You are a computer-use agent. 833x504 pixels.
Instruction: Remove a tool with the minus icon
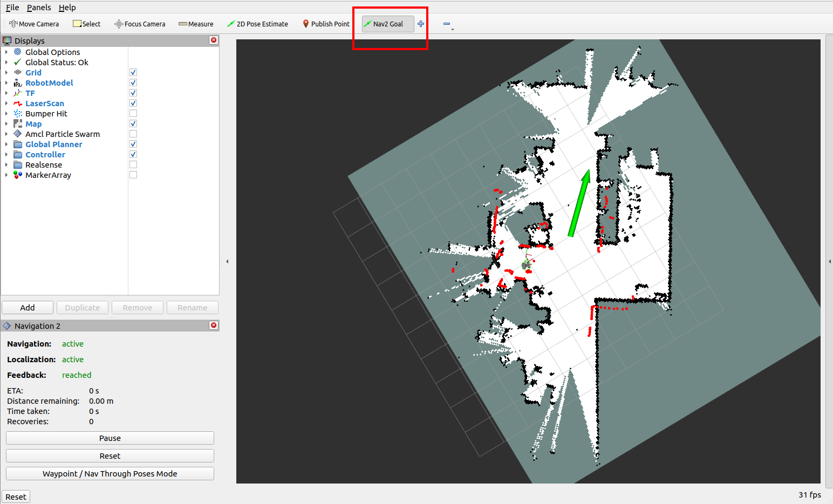447,24
